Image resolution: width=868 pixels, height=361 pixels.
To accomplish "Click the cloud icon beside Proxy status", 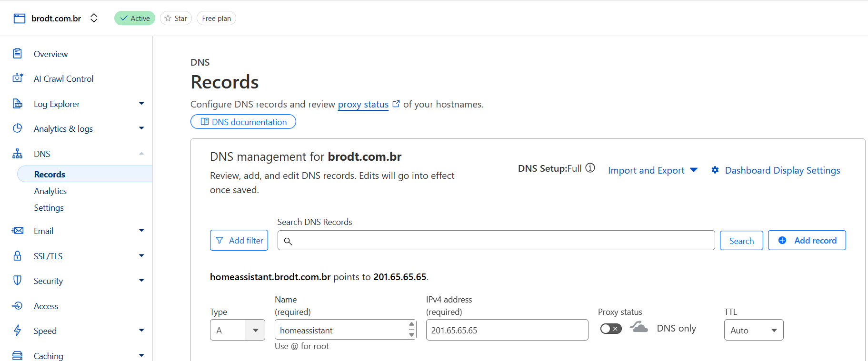I will (x=638, y=327).
